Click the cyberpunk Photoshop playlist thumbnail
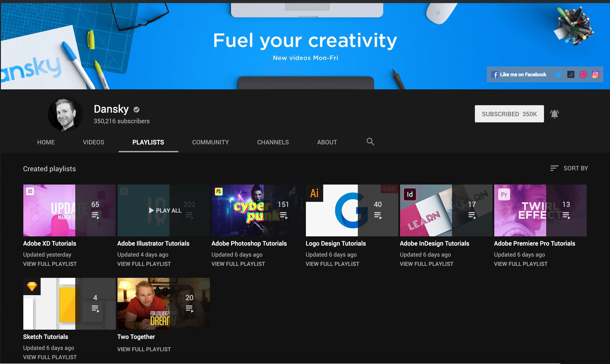 [258, 210]
